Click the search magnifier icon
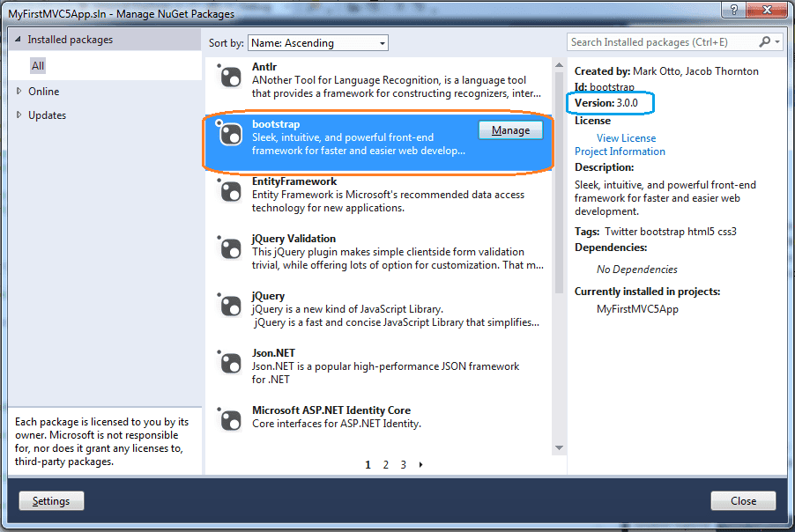The image size is (795, 532). [x=764, y=42]
